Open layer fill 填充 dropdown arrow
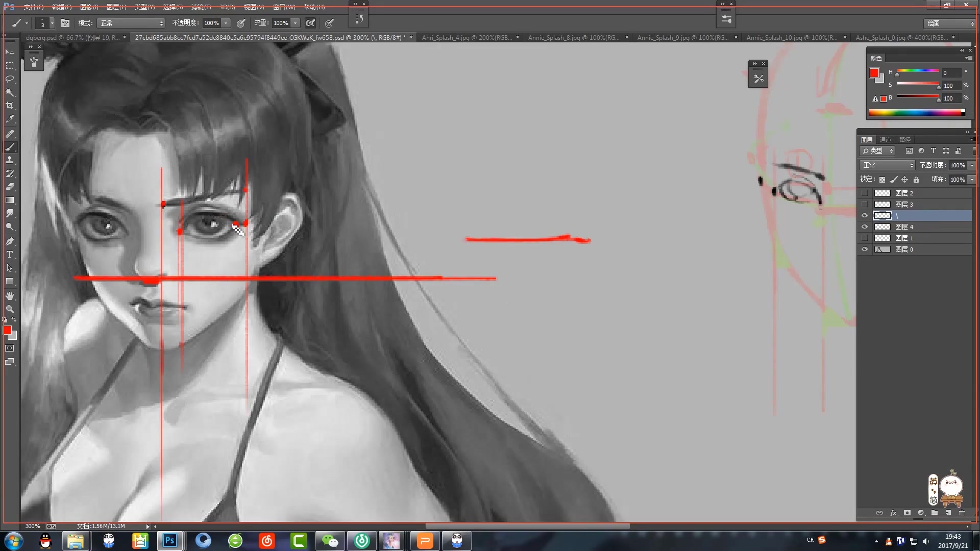The width and height of the screenshot is (980, 551). [971, 180]
